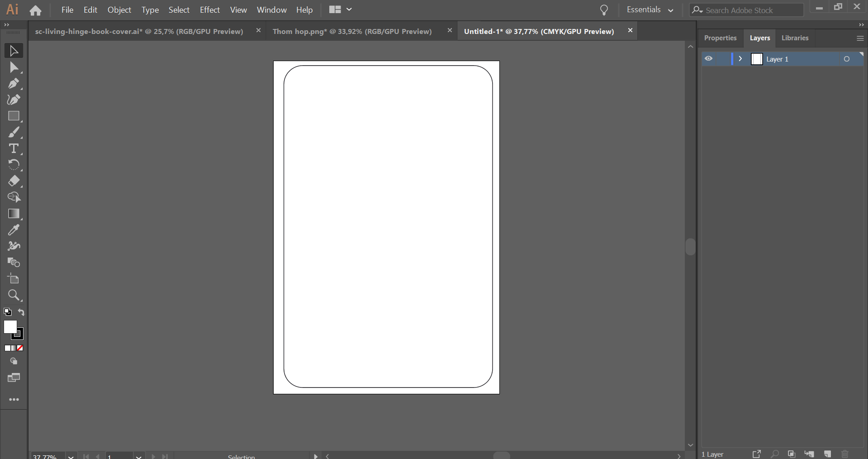Image resolution: width=868 pixels, height=459 pixels.
Task: Hide Layer 1 with its visibility eye
Action: (708, 59)
